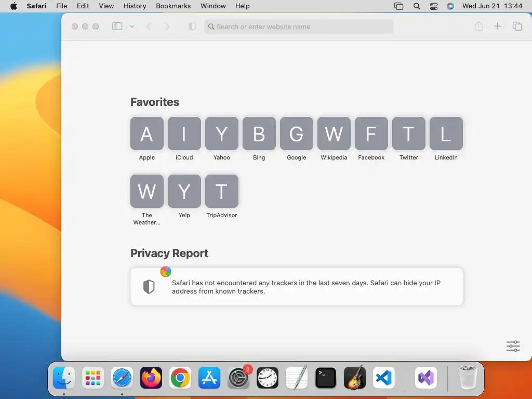Open the Bing favorite
Viewport: 532px width, 399px height.
point(259,134)
